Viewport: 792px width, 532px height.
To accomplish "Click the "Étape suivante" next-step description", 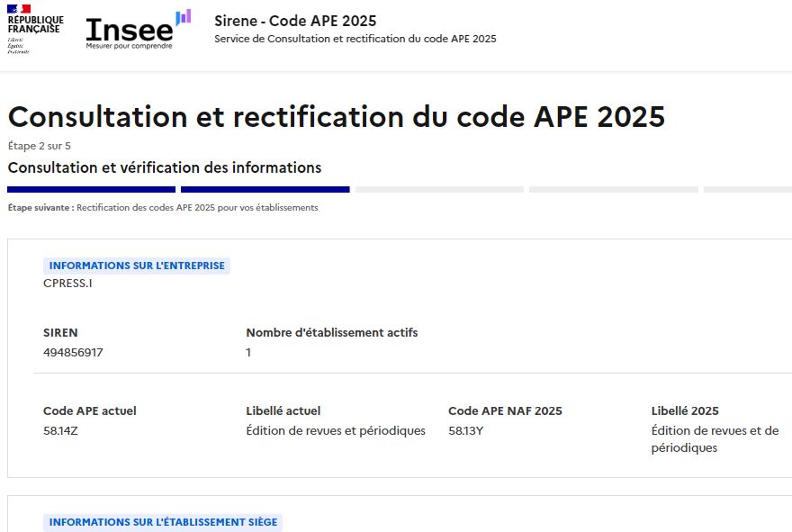I will pos(163,207).
